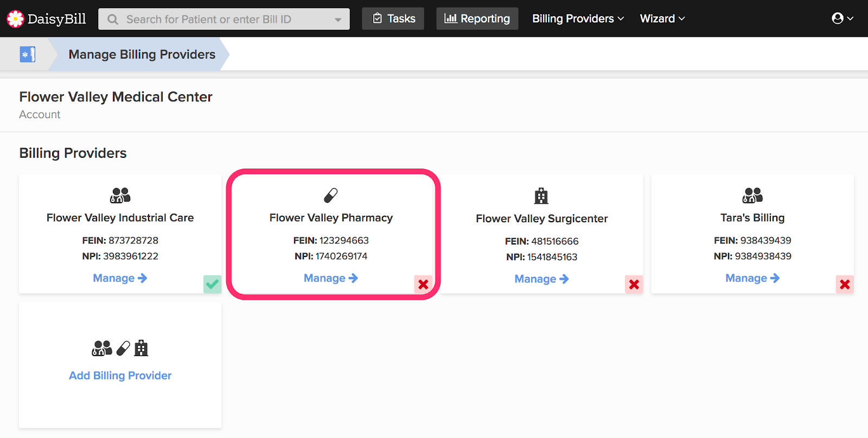
Task: Click the Add Billing Provider link
Action: click(120, 376)
